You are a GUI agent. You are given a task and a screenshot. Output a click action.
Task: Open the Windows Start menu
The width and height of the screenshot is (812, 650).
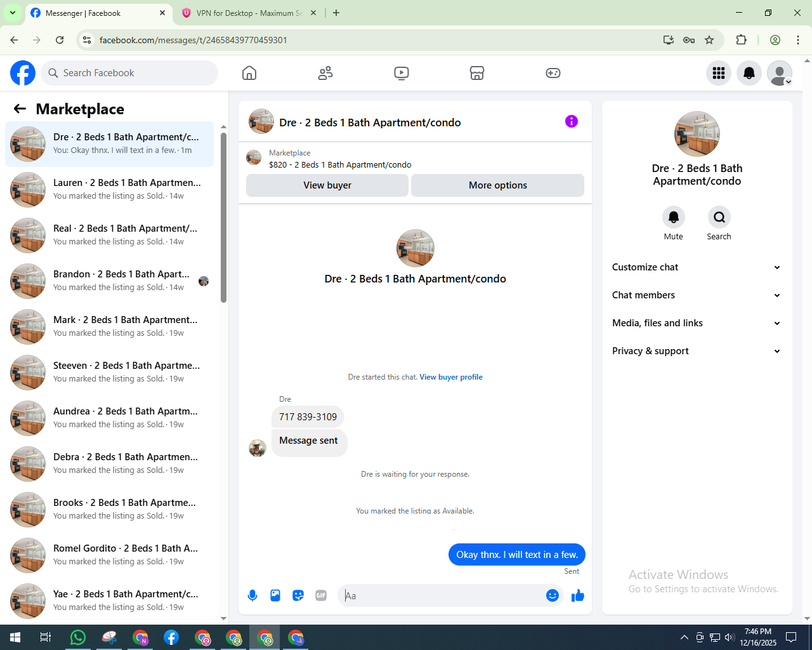coord(15,637)
